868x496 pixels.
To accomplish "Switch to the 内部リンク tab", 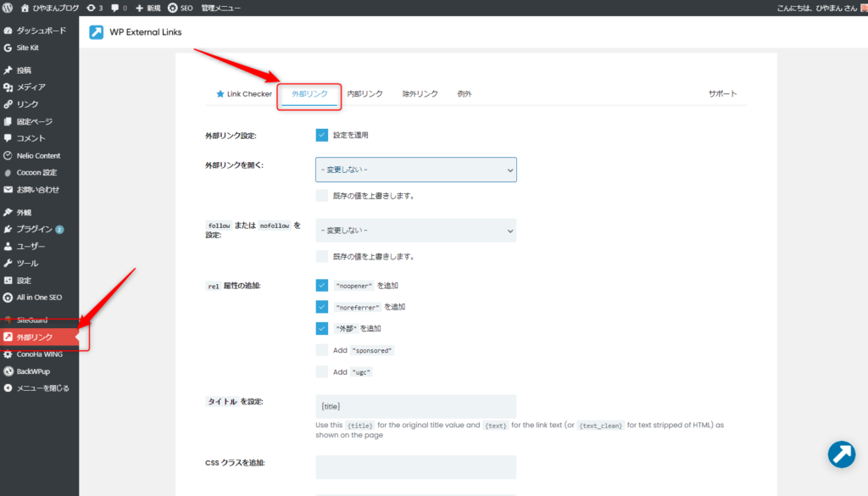I will point(364,94).
